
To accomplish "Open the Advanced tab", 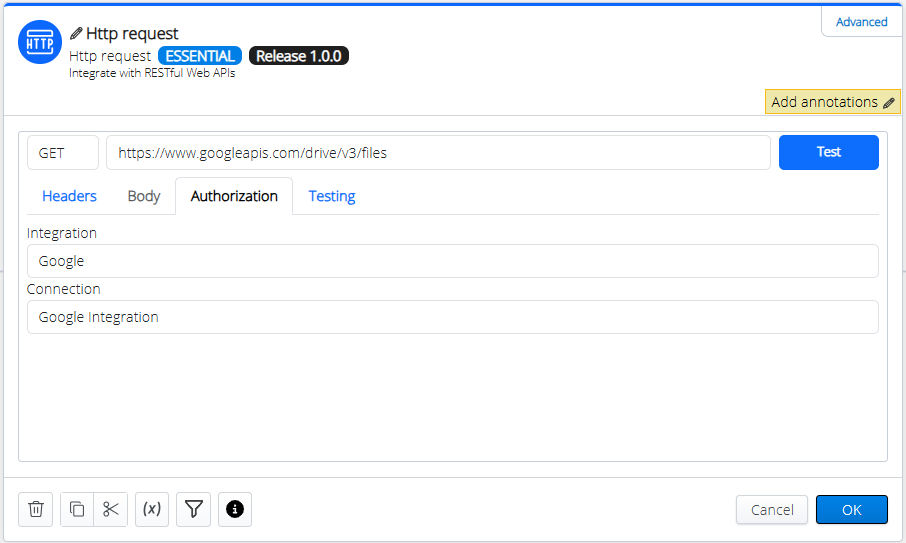I will (861, 22).
